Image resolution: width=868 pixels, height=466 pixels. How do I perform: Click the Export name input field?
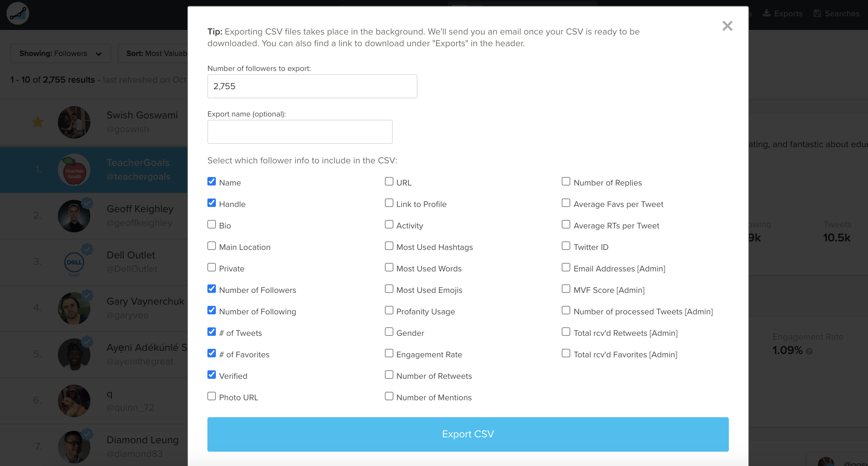tap(300, 132)
